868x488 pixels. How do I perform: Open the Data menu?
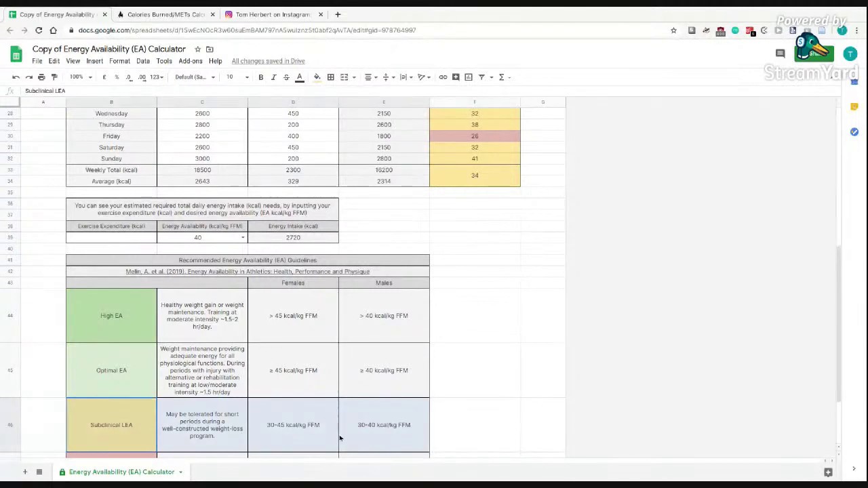pyautogui.click(x=142, y=61)
